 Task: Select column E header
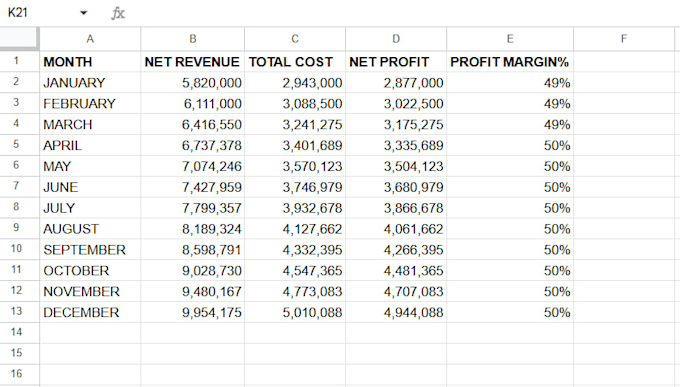pos(510,39)
